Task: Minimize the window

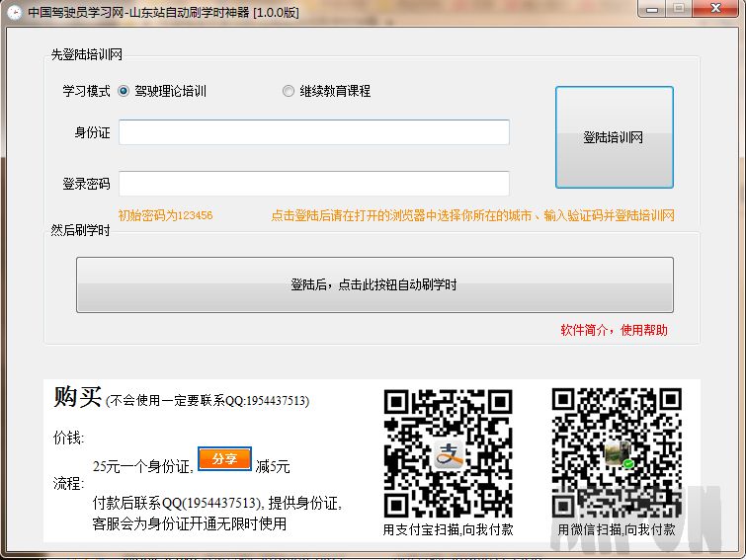Action: pos(652,9)
